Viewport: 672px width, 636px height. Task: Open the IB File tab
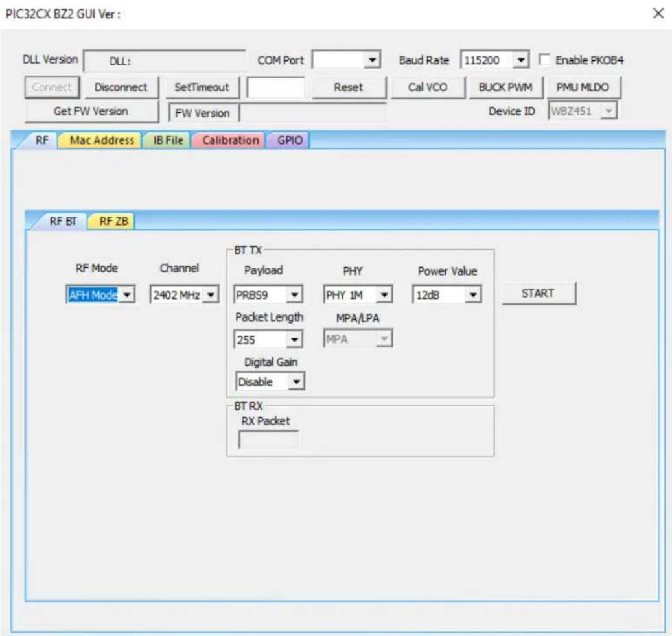168,140
